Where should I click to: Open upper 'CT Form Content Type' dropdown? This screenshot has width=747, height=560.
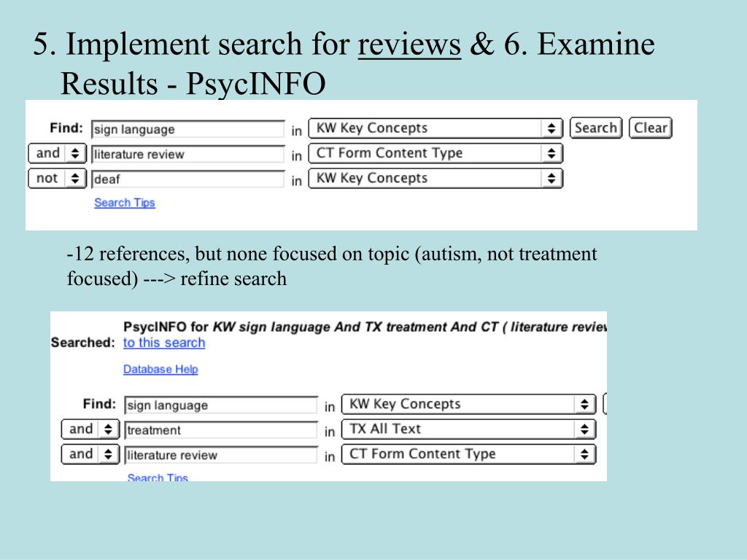point(436,153)
